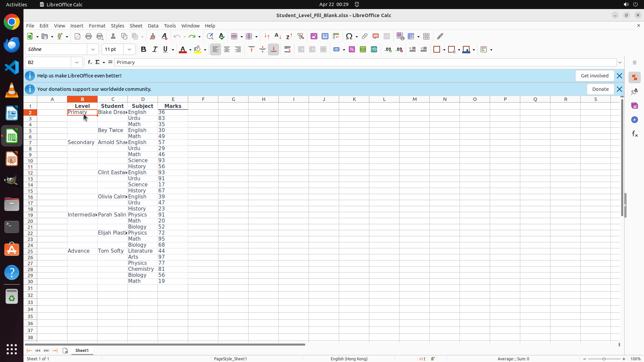644x362 pixels.
Task: Open the Function Wizard button
Action: pos(90,62)
